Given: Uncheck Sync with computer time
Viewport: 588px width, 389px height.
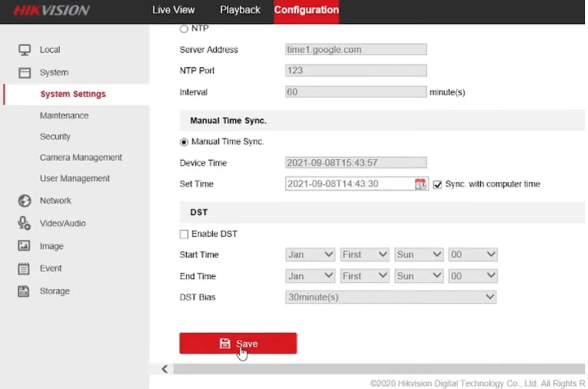Looking at the screenshot, I should (438, 184).
